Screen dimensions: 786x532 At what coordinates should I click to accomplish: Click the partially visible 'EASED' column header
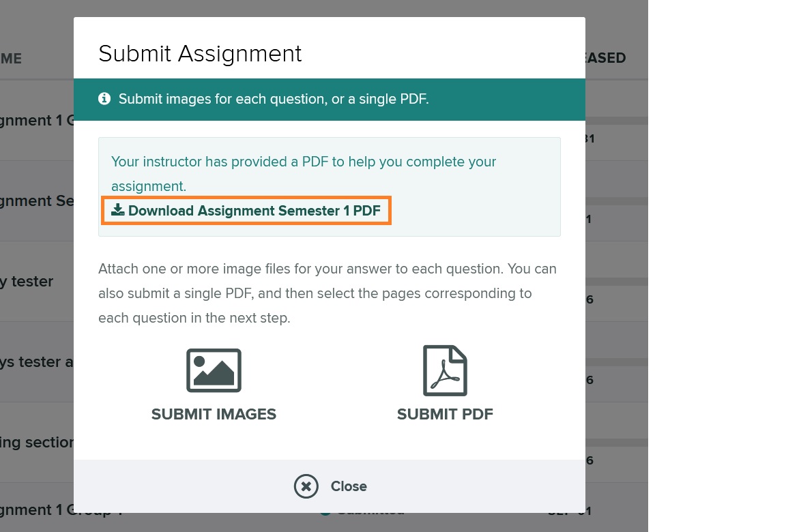[x=606, y=58]
